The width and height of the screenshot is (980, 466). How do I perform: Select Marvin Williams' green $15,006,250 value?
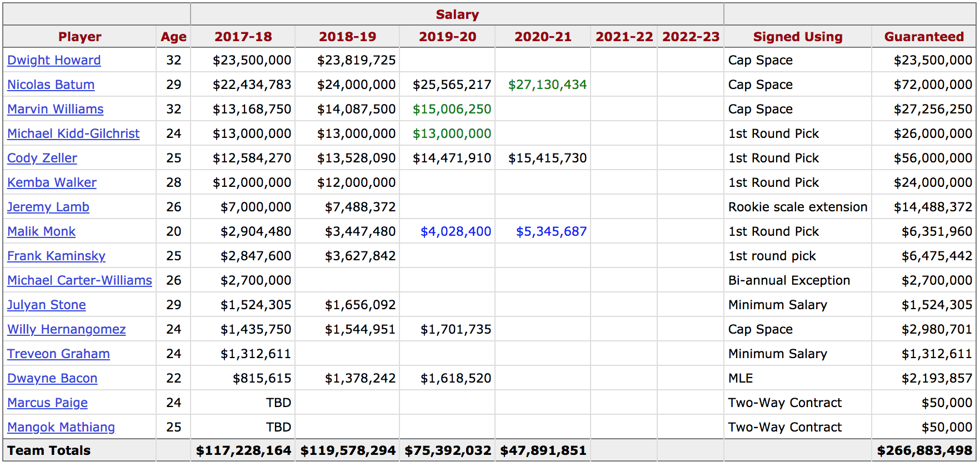[x=452, y=109]
